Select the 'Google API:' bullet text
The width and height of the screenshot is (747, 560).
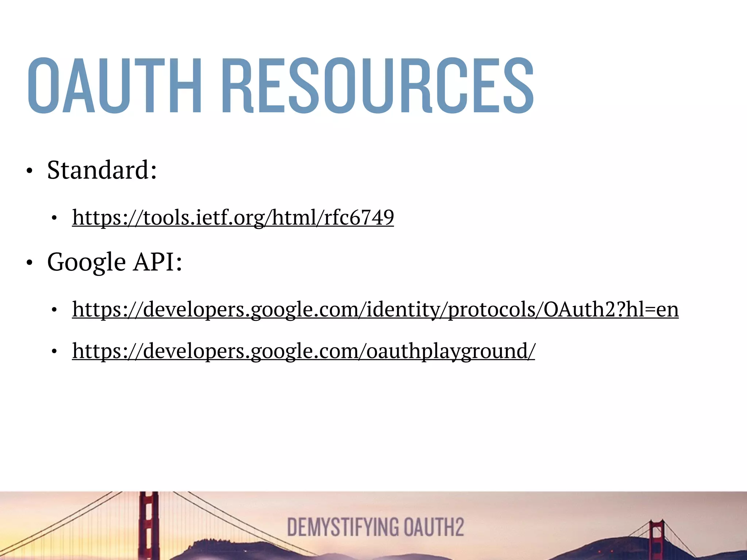point(115,262)
